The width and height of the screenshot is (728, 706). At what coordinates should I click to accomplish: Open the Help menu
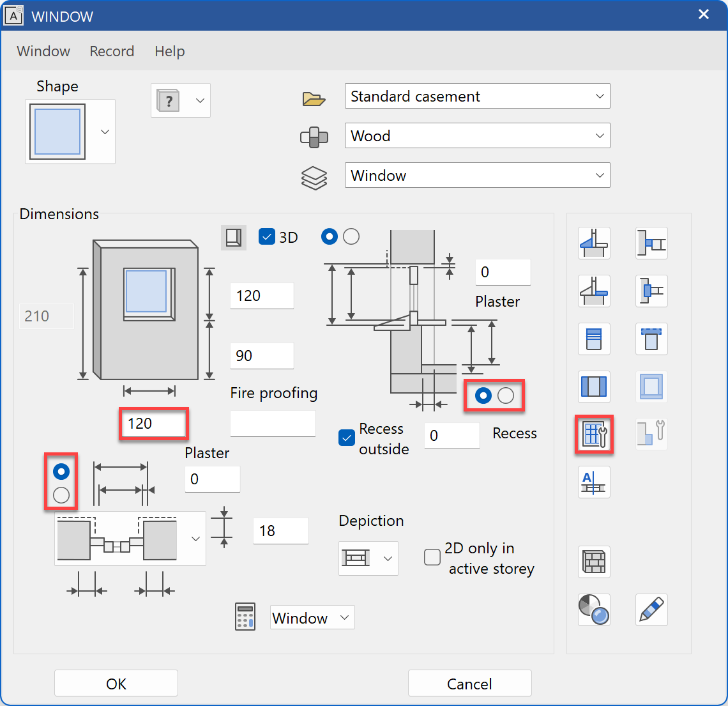coord(169,51)
